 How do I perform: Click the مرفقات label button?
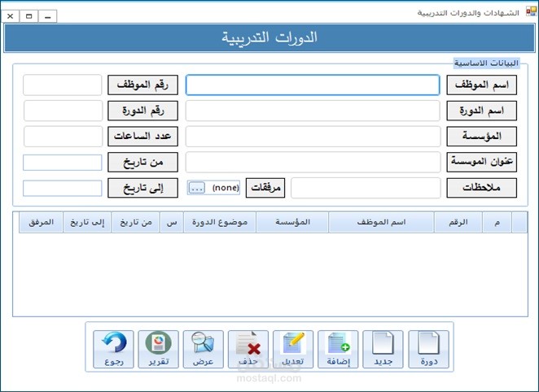click(x=265, y=188)
